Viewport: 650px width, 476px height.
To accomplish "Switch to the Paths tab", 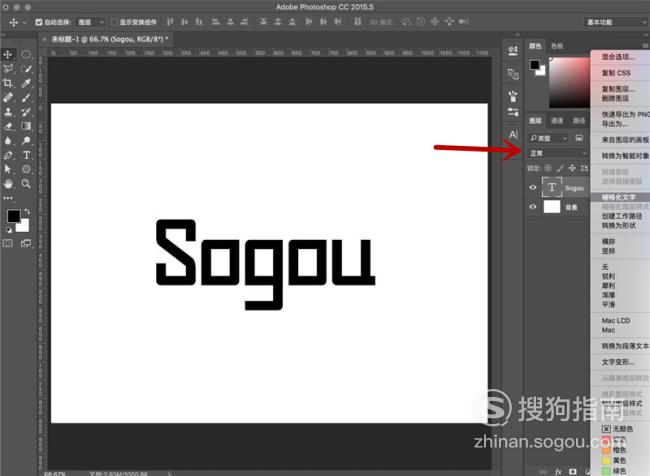I will coord(579,121).
